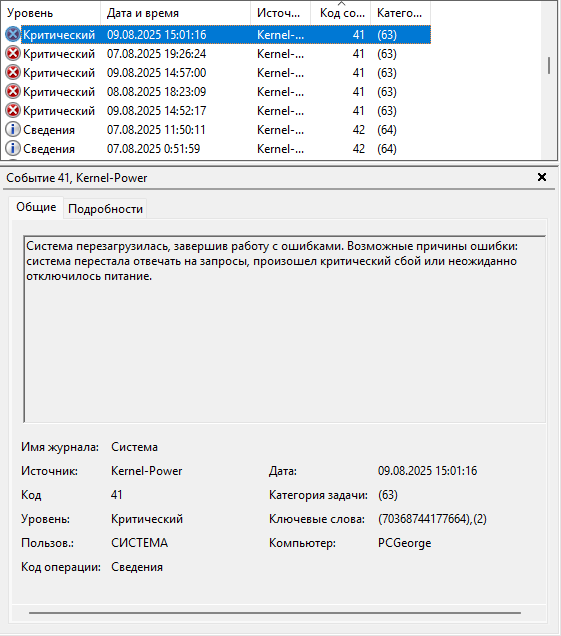Screen dimensions: 561x636
Task: Close the Событие 41 Kernel-Power details pane
Action: (x=542, y=177)
